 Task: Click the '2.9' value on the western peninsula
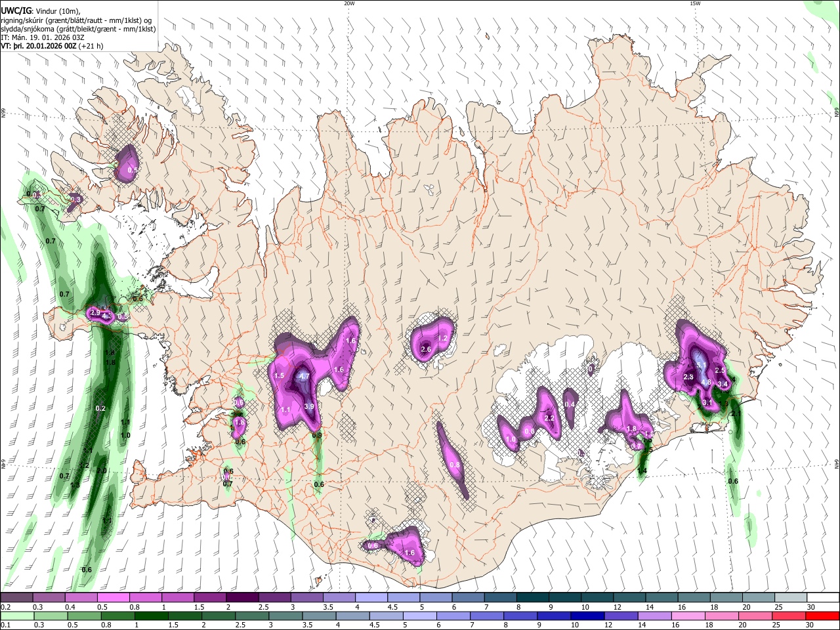click(95, 313)
